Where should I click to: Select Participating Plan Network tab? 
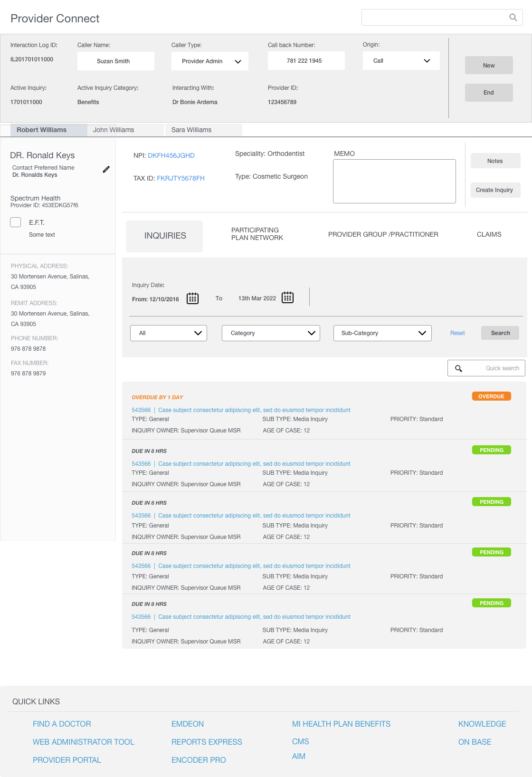(257, 234)
